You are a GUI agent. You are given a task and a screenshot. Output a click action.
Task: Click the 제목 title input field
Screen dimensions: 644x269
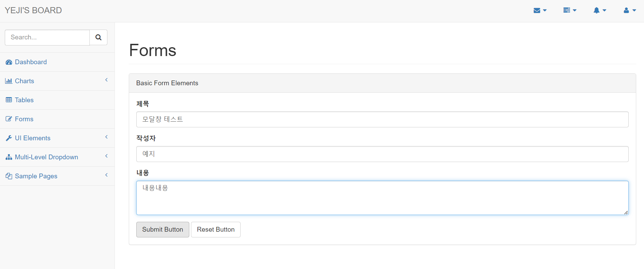382,120
